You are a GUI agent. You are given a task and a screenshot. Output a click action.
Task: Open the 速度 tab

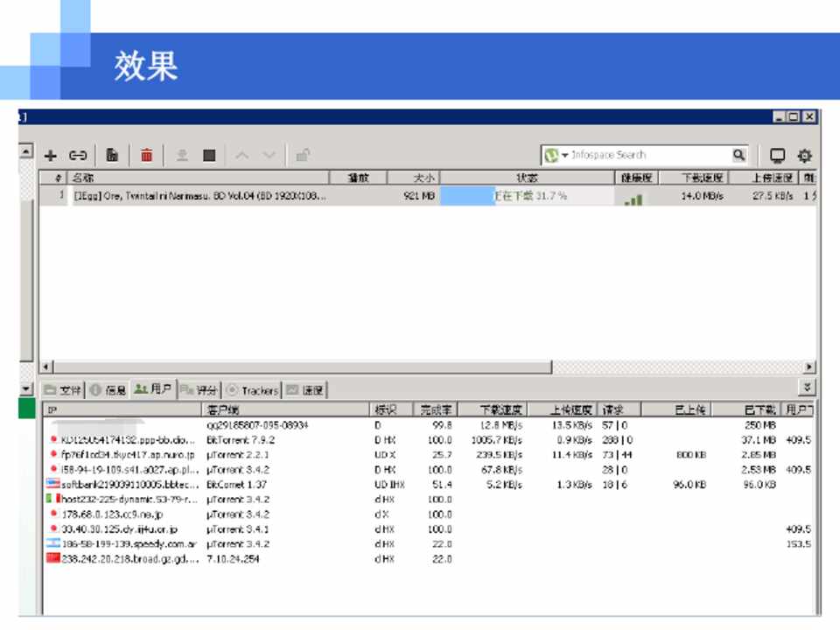point(305,390)
